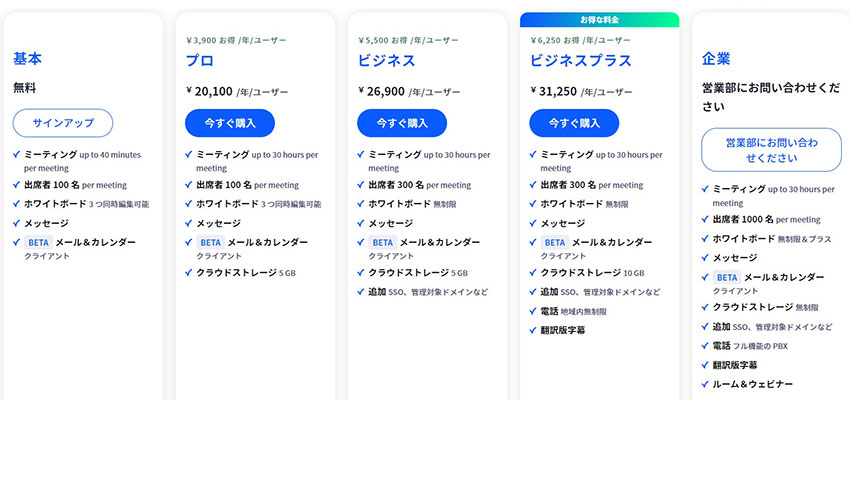
Task: Click checkmark beside クラウドストレージ 5GB in プロ
Action: pos(189,272)
